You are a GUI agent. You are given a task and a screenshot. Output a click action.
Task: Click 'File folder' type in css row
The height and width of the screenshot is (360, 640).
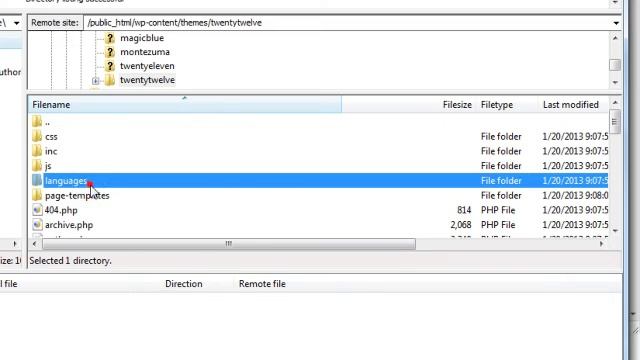pyautogui.click(x=501, y=136)
